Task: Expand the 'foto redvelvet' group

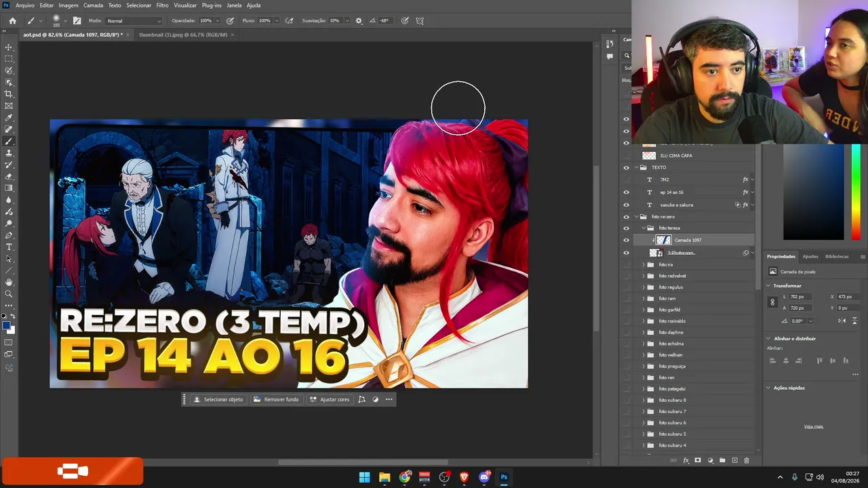Action: click(643, 276)
